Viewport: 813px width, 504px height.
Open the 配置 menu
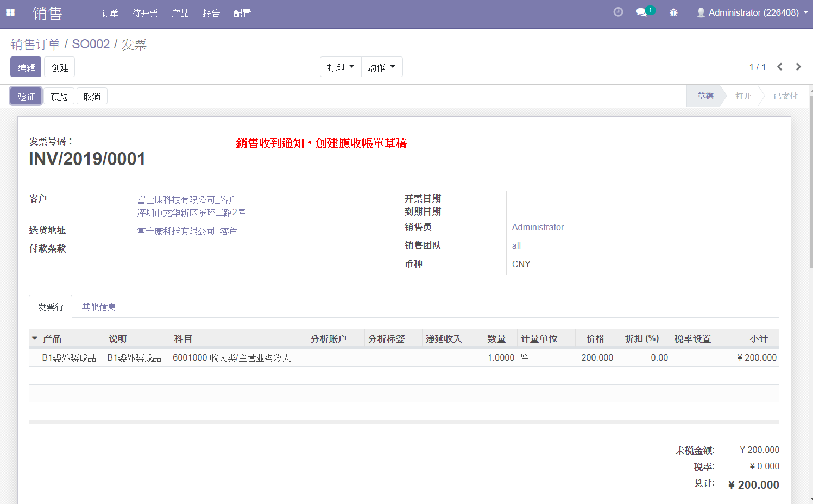(x=242, y=14)
